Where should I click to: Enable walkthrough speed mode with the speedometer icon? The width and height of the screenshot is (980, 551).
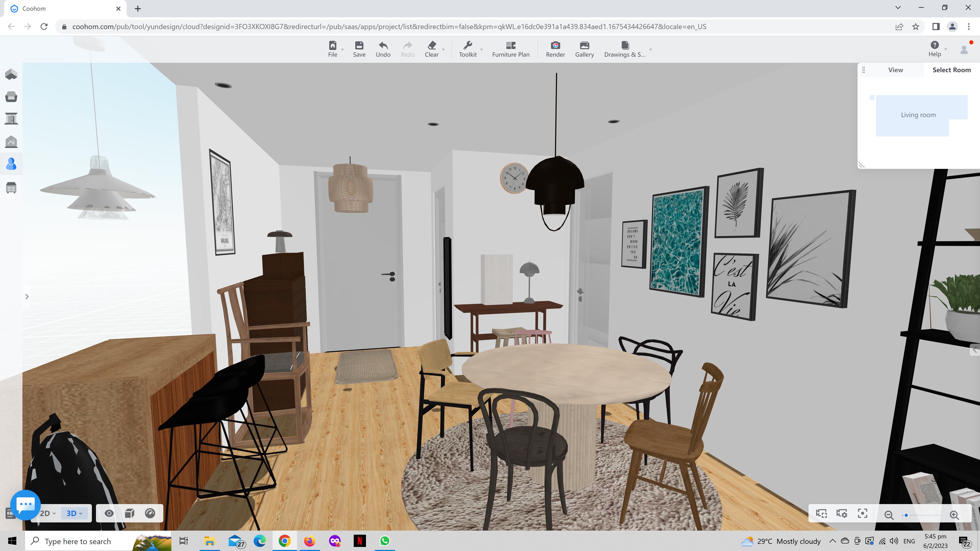[x=150, y=513]
